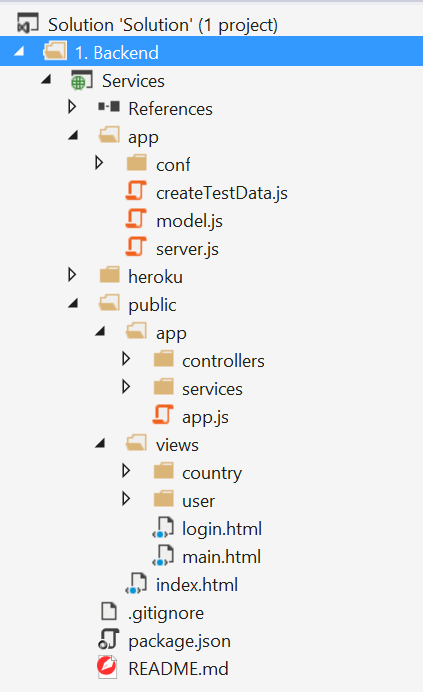Viewport: 423px width, 692px height.
Task: Click the package.json file icon
Action: click(109, 639)
